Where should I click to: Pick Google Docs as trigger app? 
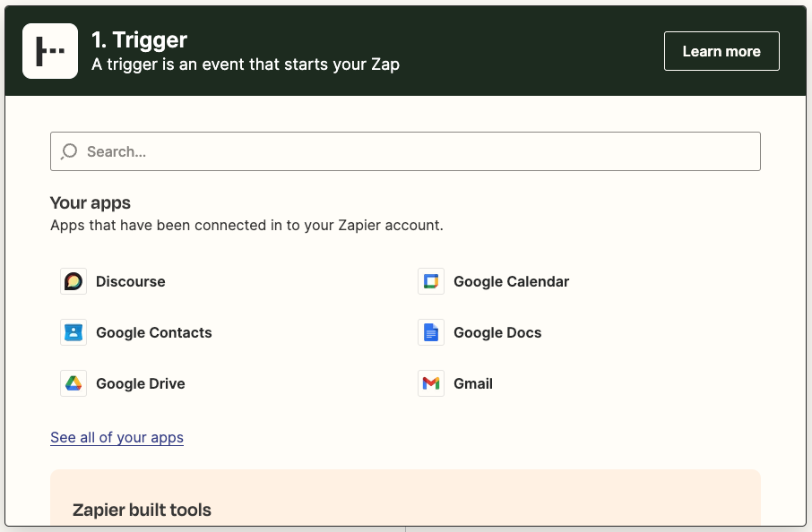pos(497,332)
